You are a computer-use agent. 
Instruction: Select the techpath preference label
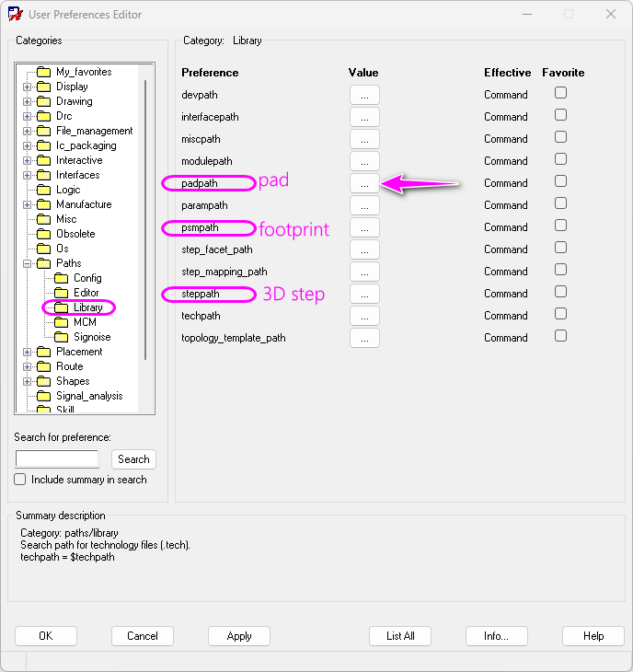[x=201, y=316]
